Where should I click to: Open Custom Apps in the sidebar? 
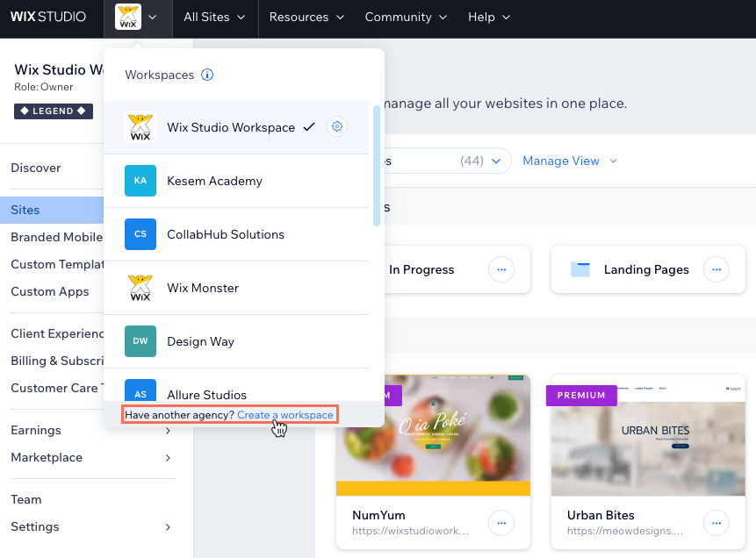[50, 291]
